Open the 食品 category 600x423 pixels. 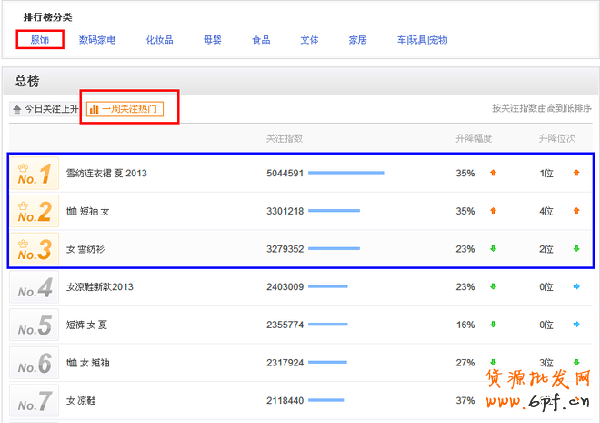click(x=261, y=40)
